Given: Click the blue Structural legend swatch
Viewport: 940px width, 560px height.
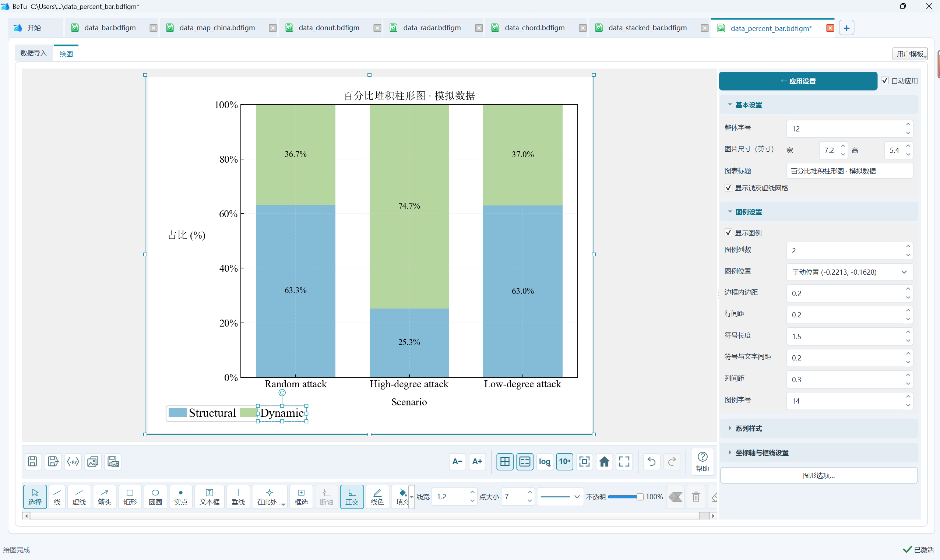Looking at the screenshot, I should click(177, 412).
